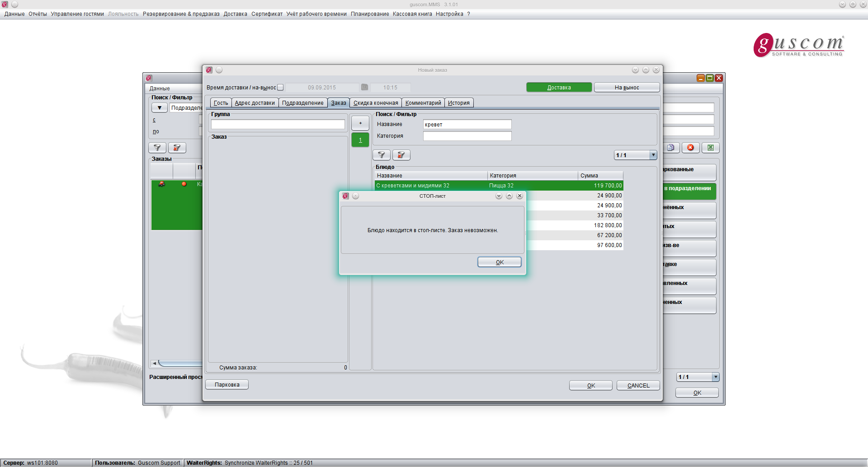Open the Отчёты menu

[x=38, y=14]
